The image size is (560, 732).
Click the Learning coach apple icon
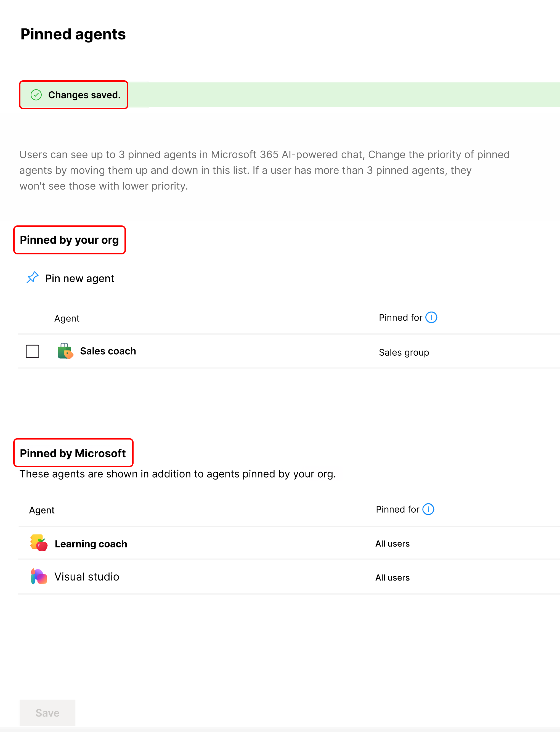(x=39, y=544)
